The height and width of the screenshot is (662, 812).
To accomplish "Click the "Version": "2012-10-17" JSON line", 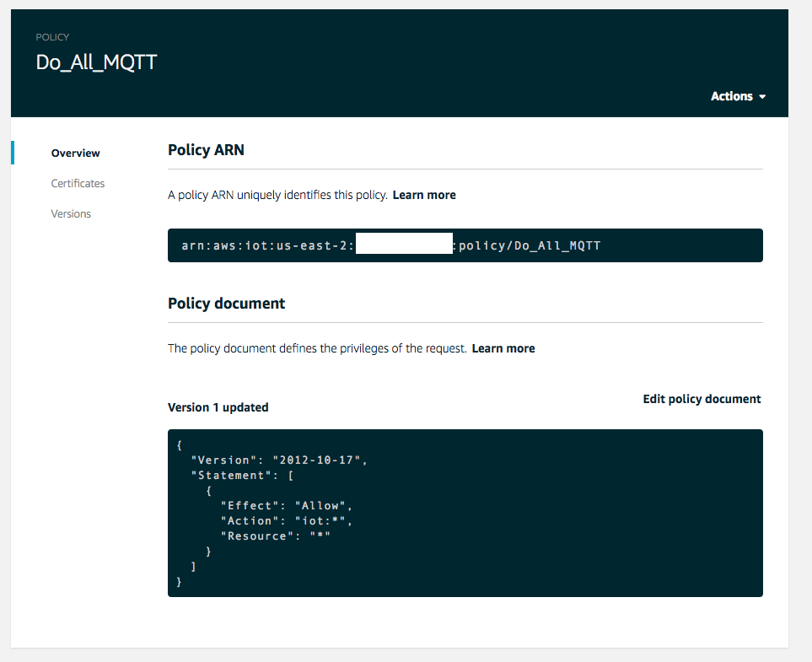I will tap(279, 460).
